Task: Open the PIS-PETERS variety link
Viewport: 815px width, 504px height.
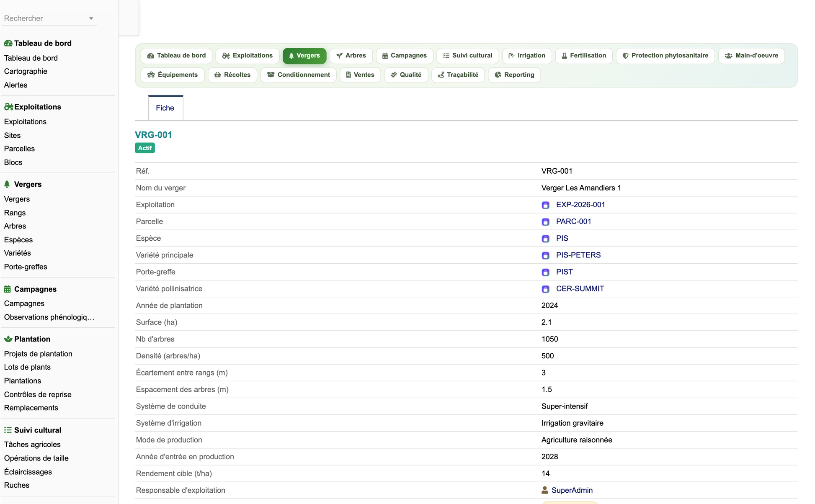Action: click(x=578, y=255)
